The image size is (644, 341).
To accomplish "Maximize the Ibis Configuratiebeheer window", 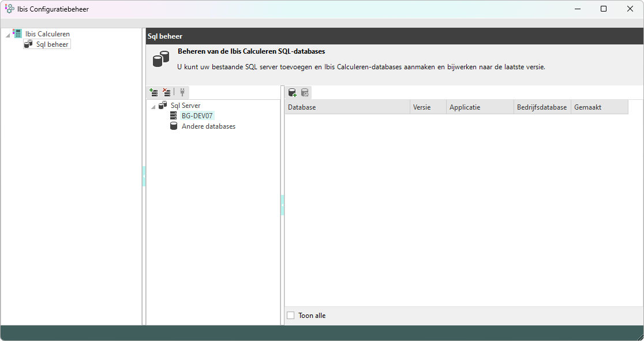I will pos(604,9).
